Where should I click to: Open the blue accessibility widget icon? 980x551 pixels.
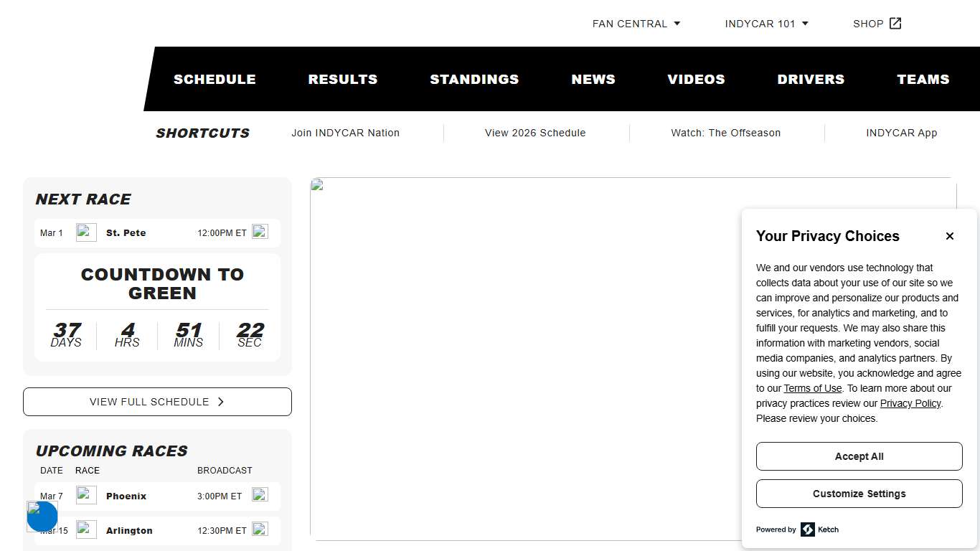point(42,517)
